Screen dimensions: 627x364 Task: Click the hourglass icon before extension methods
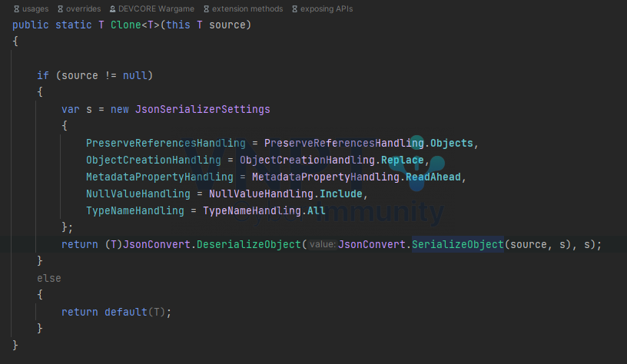click(205, 9)
